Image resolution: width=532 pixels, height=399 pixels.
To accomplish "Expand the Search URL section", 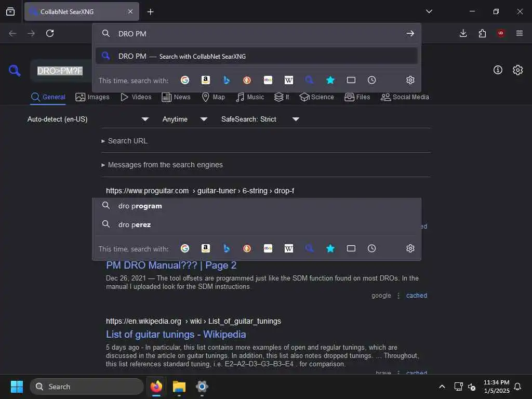I will tap(125, 141).
